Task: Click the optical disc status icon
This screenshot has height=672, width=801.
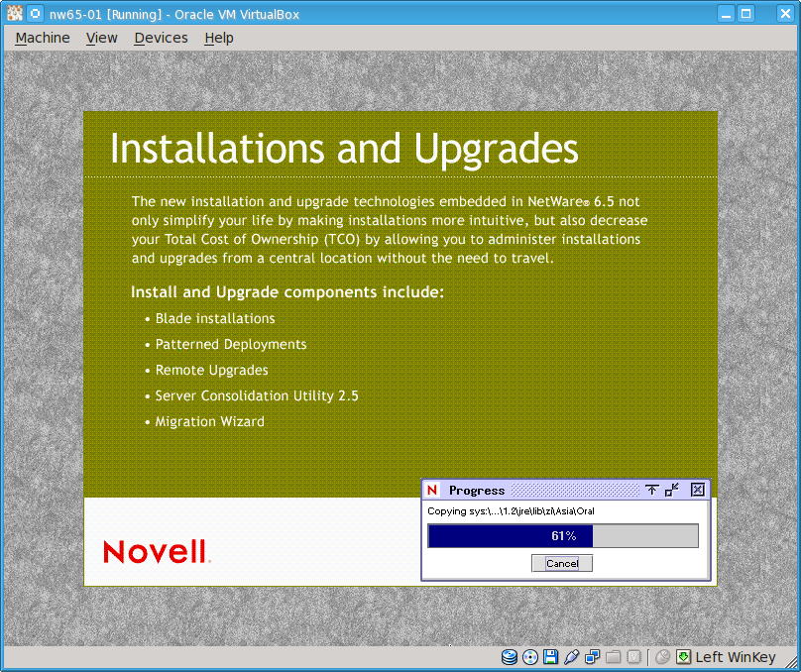Action: point(530,657)
